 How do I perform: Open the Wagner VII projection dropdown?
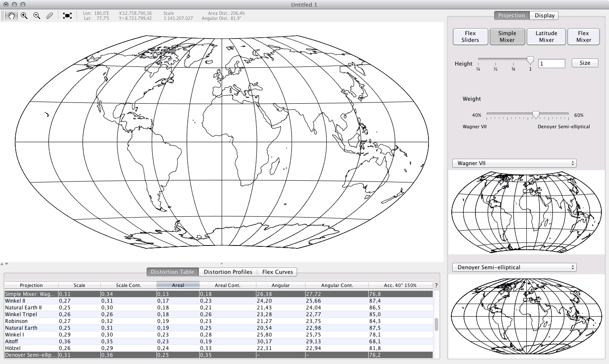[x=514, y=163]
